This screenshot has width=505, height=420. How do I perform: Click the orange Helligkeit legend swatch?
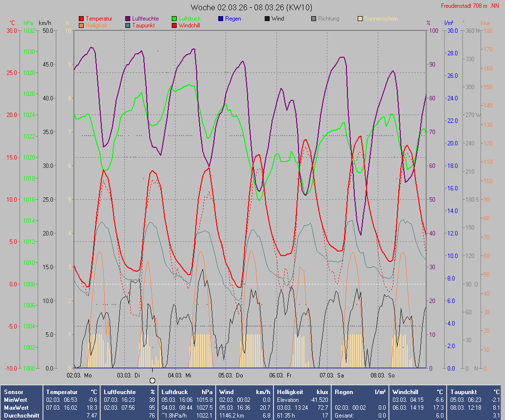pyautogui.click(x=81, y=25)
